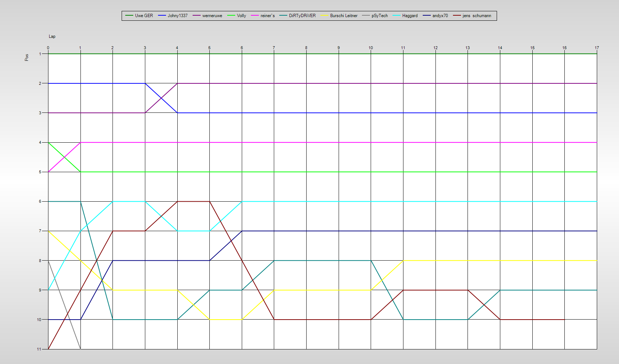
Task: Select andyx70 in the legend
Action: [x=440, y=16]
